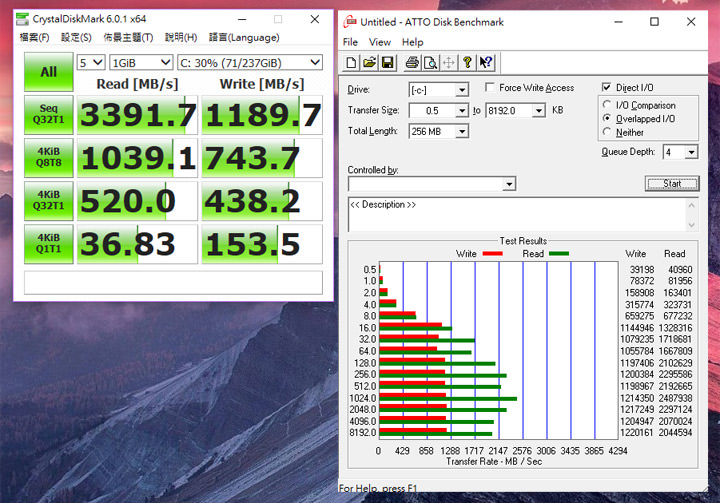720x503 pixels.
Task: Click the yellow question mark About icon
Action: (467, 63)
